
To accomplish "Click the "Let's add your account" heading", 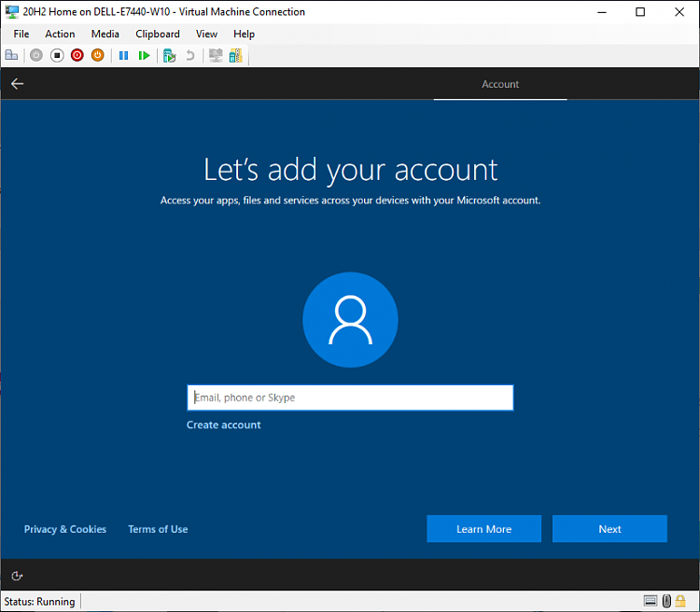I will pos(350,170).
